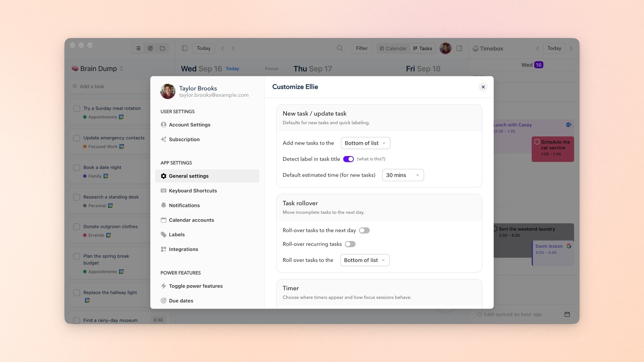Open Roll over tasks to the dropdown
The width and height of the screenshot is (644, 362).
[x=365, y=260]
